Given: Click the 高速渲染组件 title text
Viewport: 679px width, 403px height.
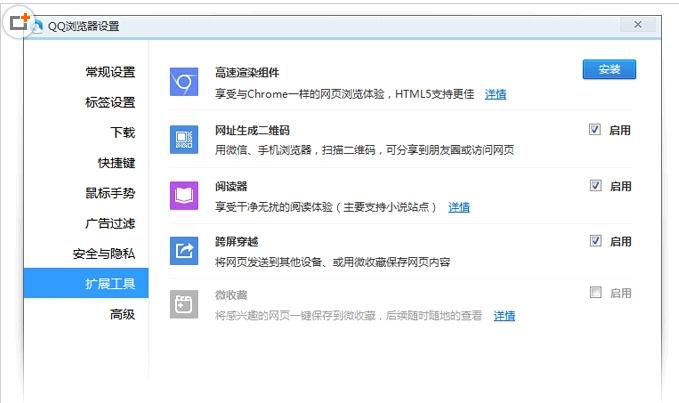Looking at the screenshot, I should pos(247,73).
